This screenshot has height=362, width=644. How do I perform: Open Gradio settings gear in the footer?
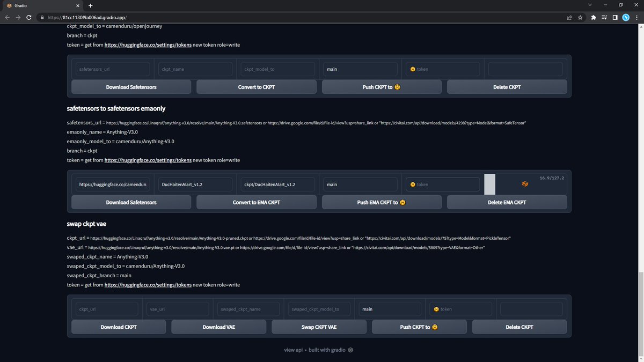point(350,350)
